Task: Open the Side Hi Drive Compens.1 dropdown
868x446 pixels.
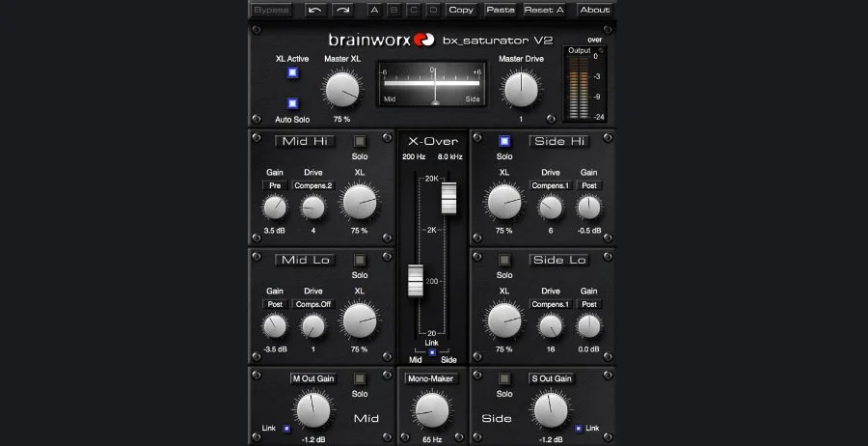Action: [x=551, y=185]
